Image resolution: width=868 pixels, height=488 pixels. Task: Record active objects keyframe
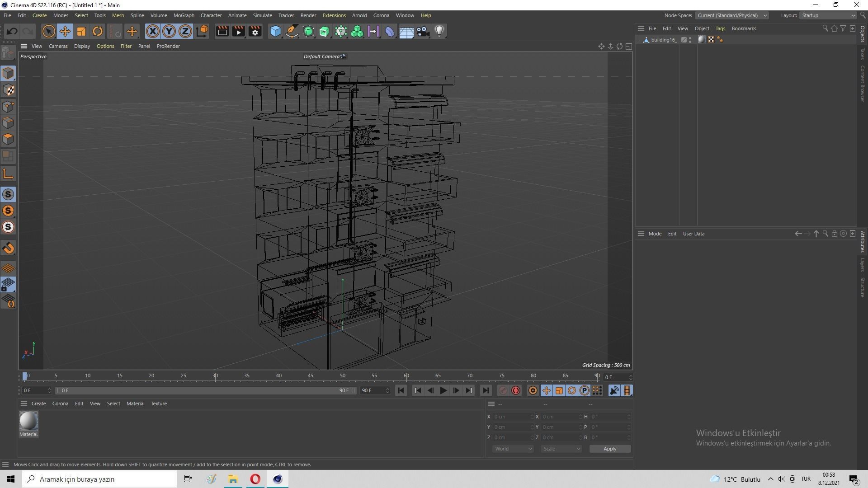point(503,391)
